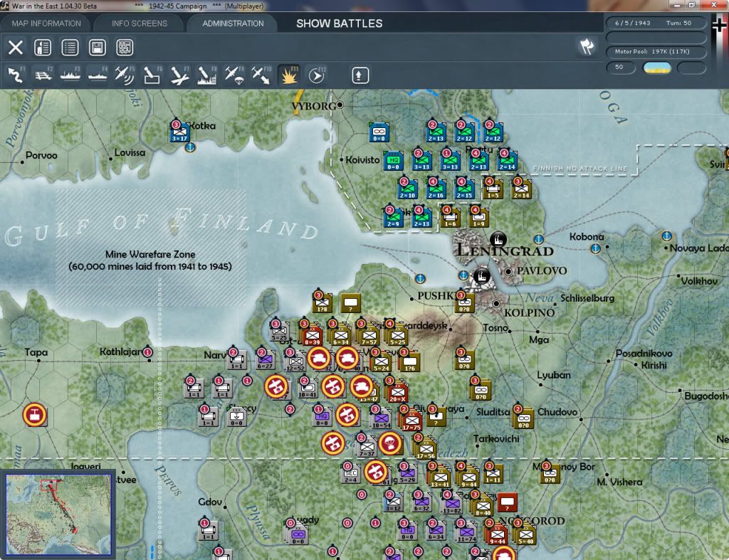Click the crossed flags icon

[x=587, y=46]
